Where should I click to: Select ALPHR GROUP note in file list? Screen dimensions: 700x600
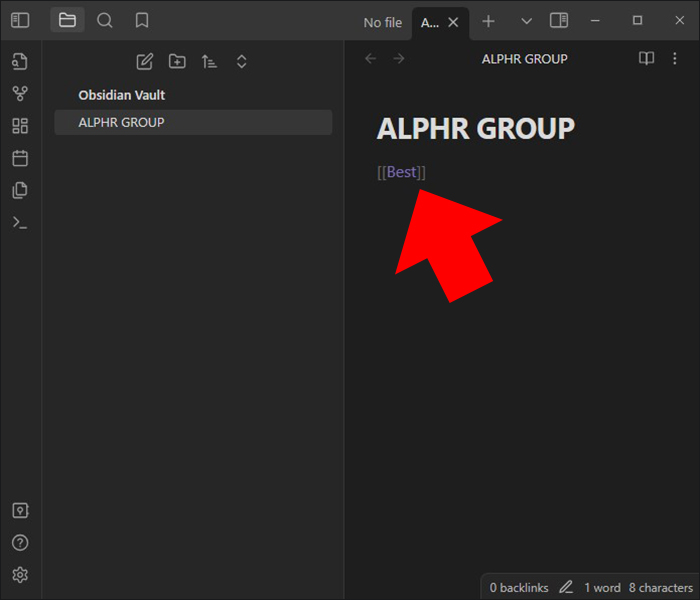[193, 122]
